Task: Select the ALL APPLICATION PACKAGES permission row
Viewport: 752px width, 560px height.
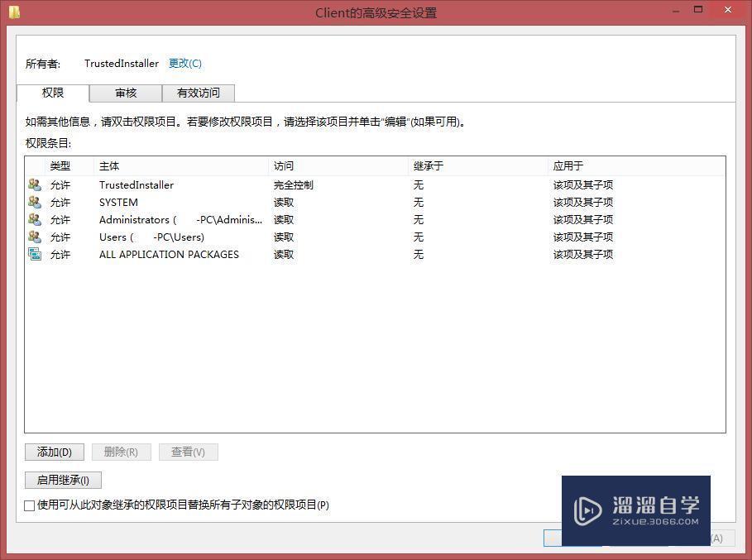Action: pos(248,254)
